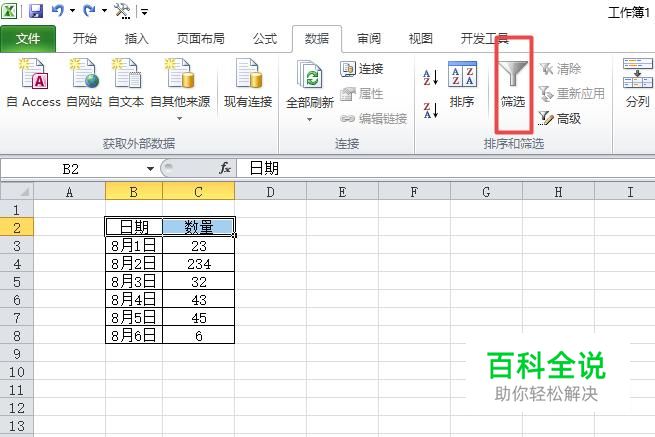Redo the last undone action

[x=89, y=10]
